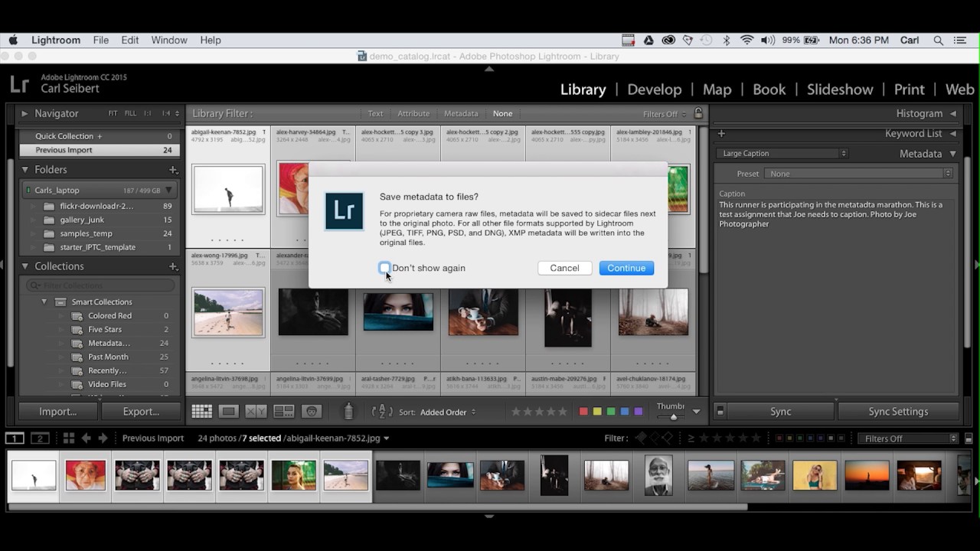The image size is (980, 551).
Task: Select Attribute in Library Filter bar
Action: [413, 113]
